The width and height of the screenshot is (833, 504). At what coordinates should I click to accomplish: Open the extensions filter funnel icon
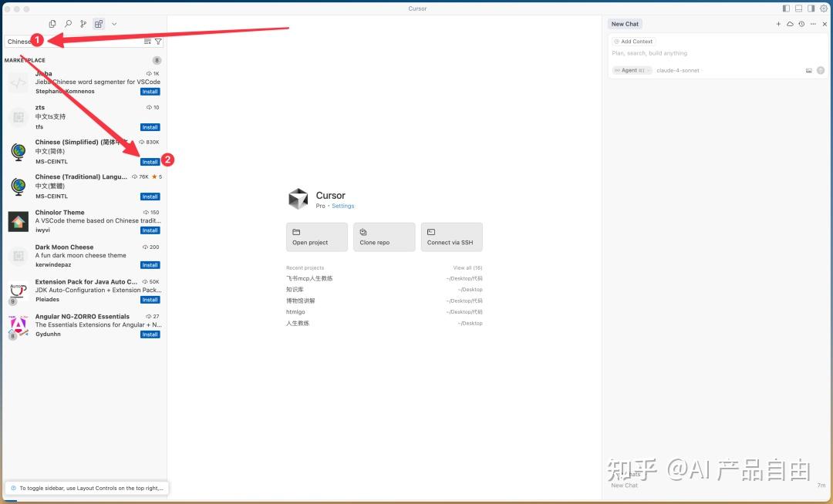pyautogui.click(x=158, y=42)
